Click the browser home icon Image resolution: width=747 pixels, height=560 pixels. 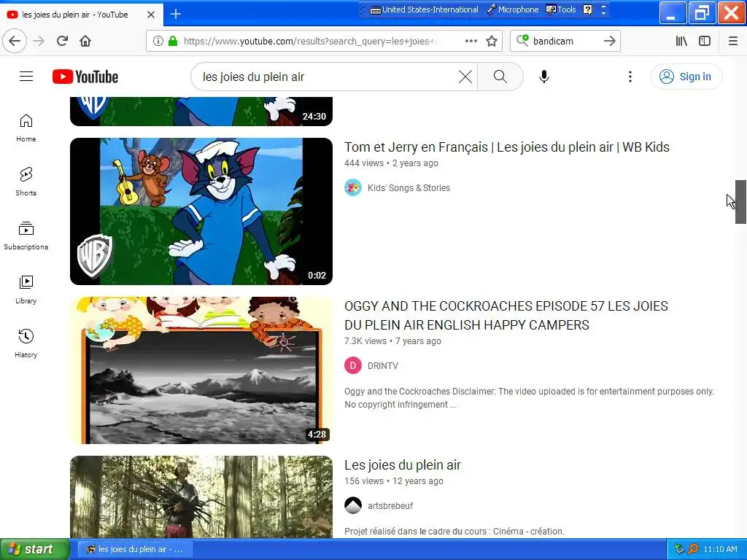(x=85, y=41)
